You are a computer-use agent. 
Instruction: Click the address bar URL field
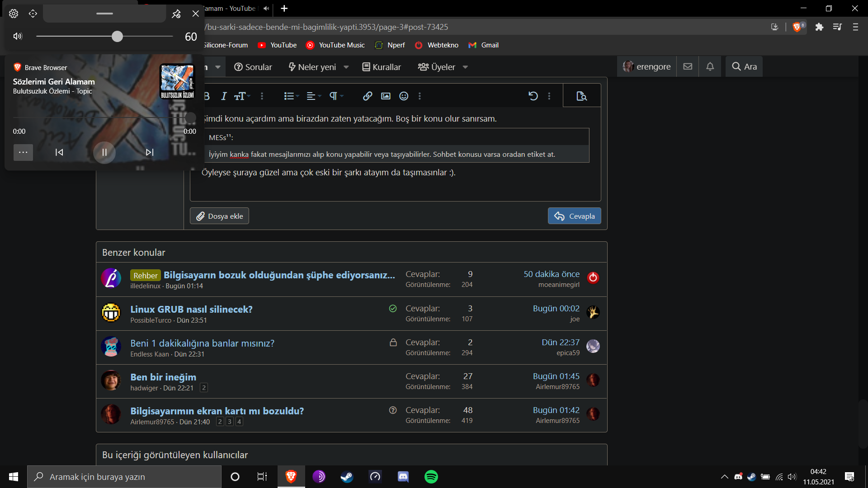coord(484,27)
